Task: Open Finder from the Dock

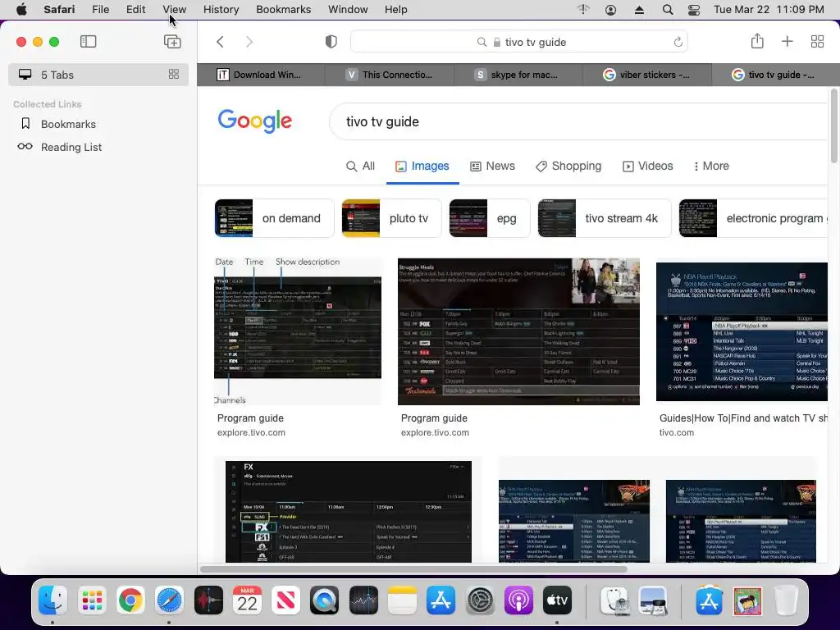Action: click(52, 600)
